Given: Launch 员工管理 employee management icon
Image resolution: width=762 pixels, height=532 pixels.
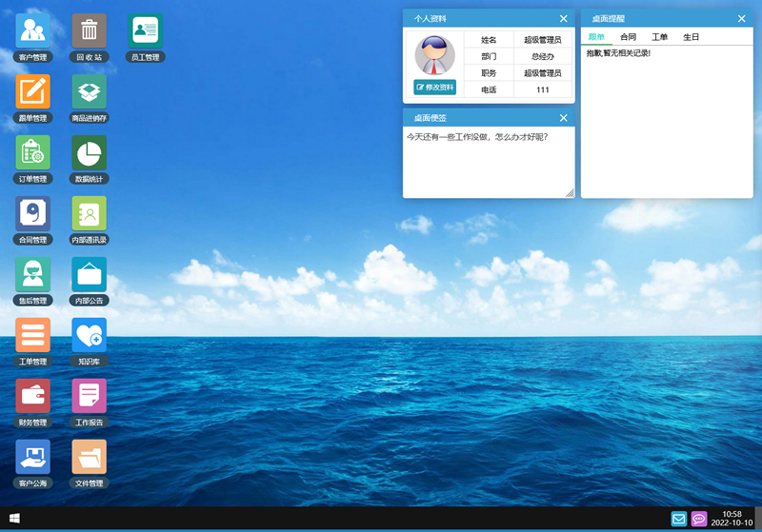Looking at the screenshot, I should tap(145, 30).
